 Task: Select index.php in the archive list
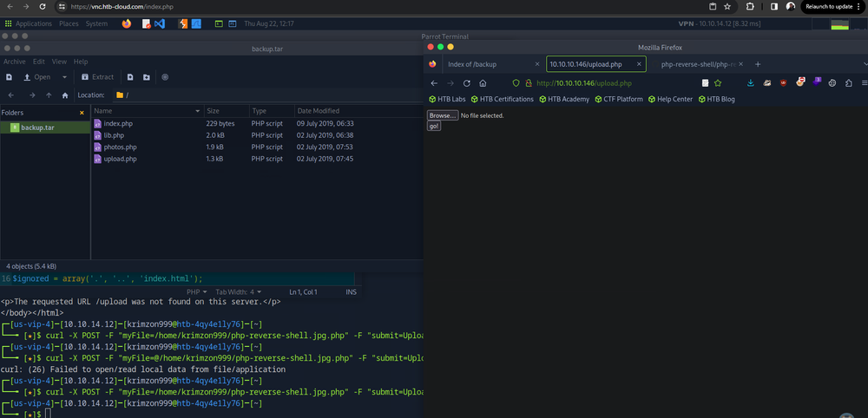point(118,124)
